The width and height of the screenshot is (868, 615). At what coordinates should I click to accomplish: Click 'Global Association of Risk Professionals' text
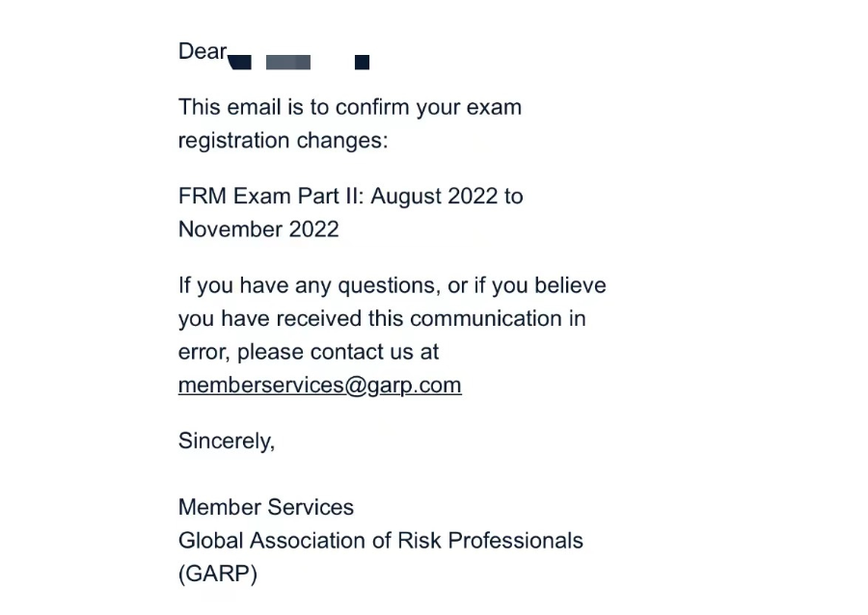coord(380,541)
